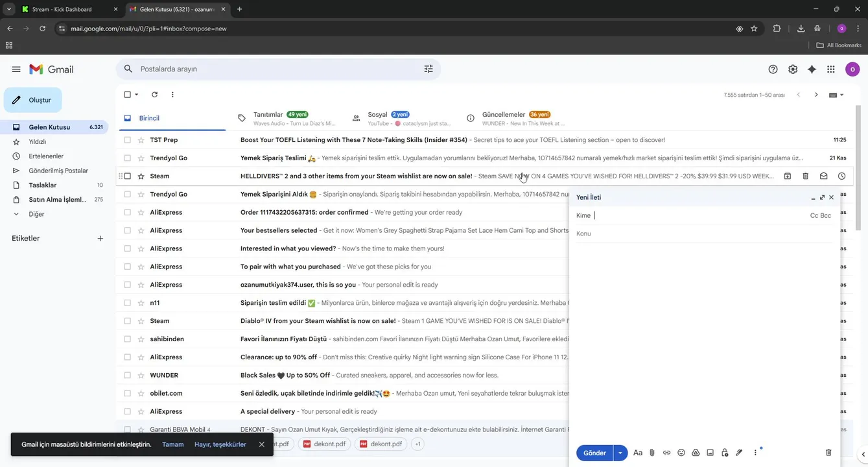This screenshot has height=467, width=868.
Task: Select the WUNDER email checkbox
Action: coord(127,376)
